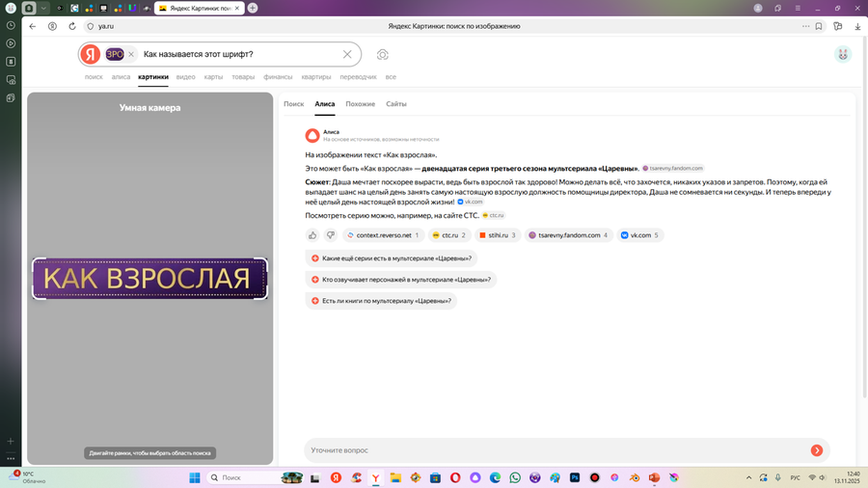Click the shield protection icon in address bar

[x=91, y=26]
